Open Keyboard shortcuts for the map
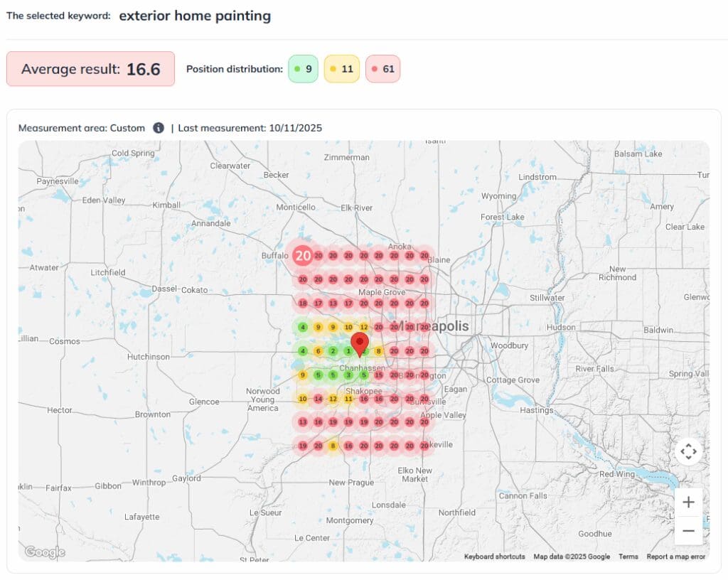This screenshot has width=728, height=580. [494, 557]
